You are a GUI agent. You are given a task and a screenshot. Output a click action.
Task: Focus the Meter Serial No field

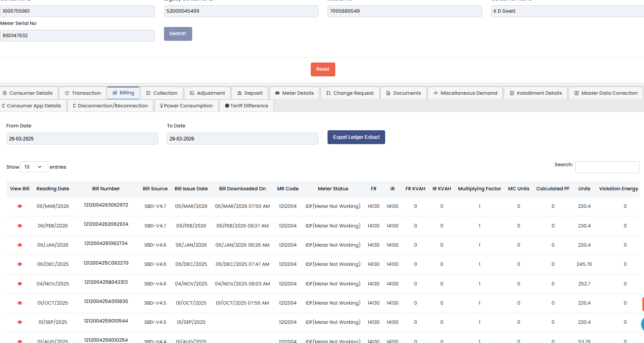[x=77, y=36]
